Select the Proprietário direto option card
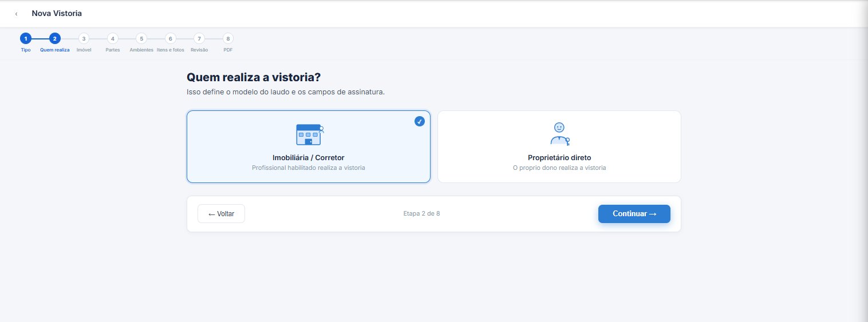The height and width of the screenshot is (322, 868). point(559,146)
